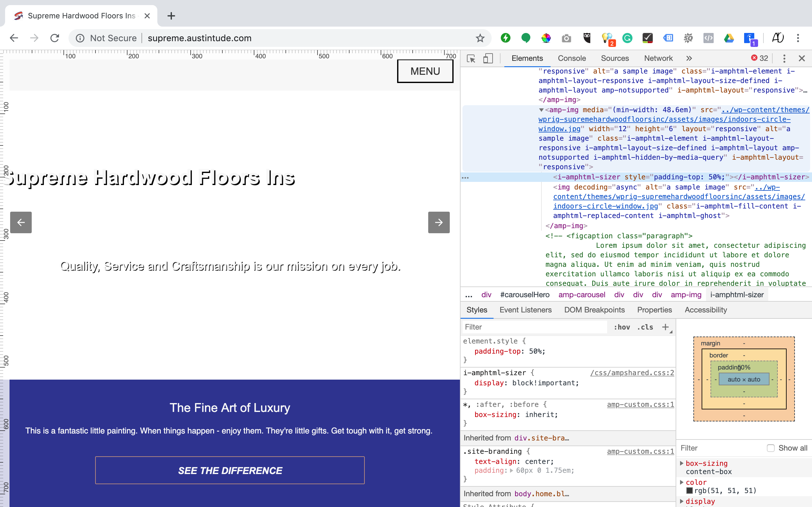Check the Show all checkbox
This screenshot has height=507, width=812.
771,448
